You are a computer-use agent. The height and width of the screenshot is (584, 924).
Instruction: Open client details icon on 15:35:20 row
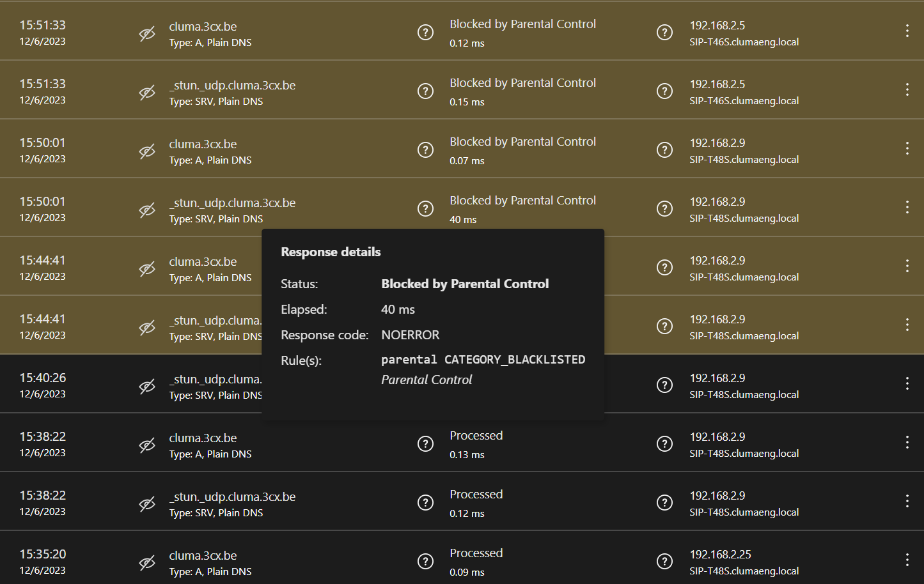point(664,561)
